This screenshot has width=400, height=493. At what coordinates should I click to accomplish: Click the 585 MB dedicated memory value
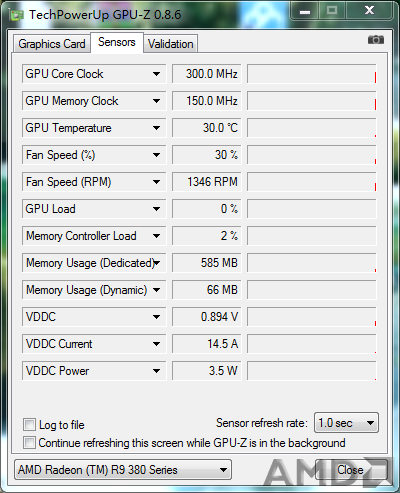coord(206,263)
